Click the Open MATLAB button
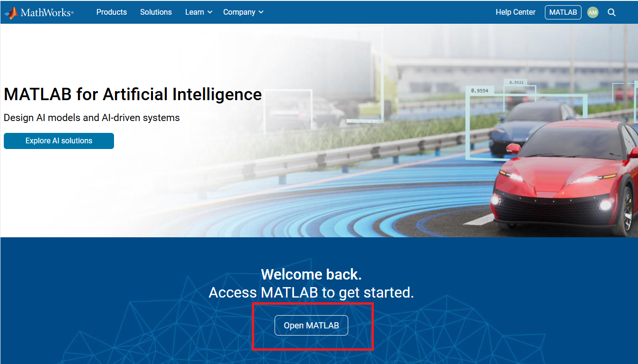The height and width of the screenshot is (364, 638). coord(311,326)
